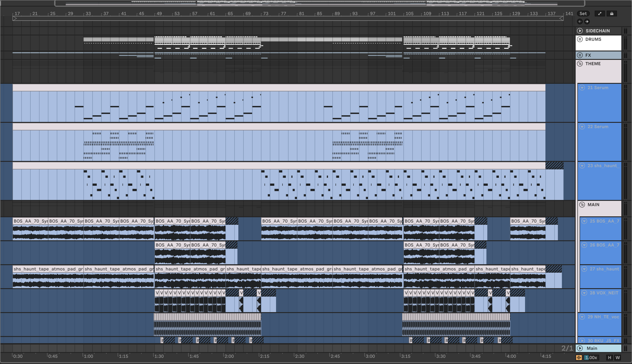Click the Set locator button
Viewport: 632px width, 364px height.
583,14
